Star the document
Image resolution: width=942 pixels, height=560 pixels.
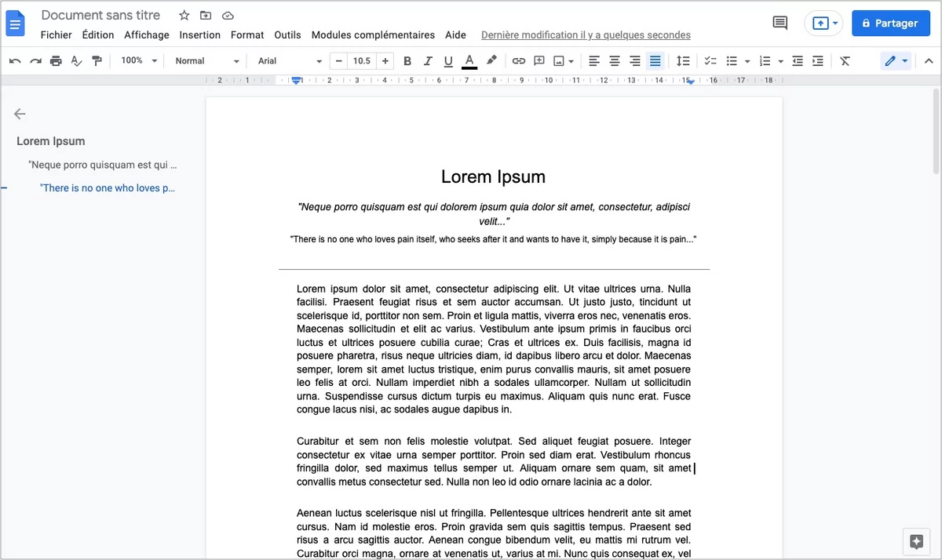pyautogui.click(x=184, y=15)
